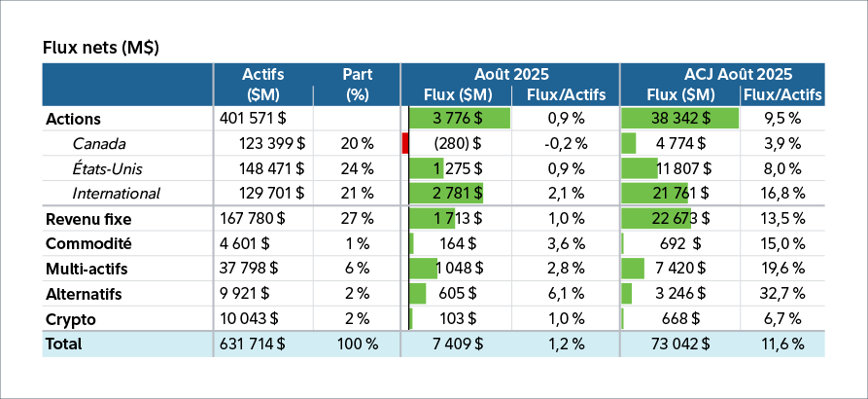The width and height of the screenshot is (868, 399).
Task: Click the "Part (%)" column header
Action: pyautogui.click(x=358, y=84)
